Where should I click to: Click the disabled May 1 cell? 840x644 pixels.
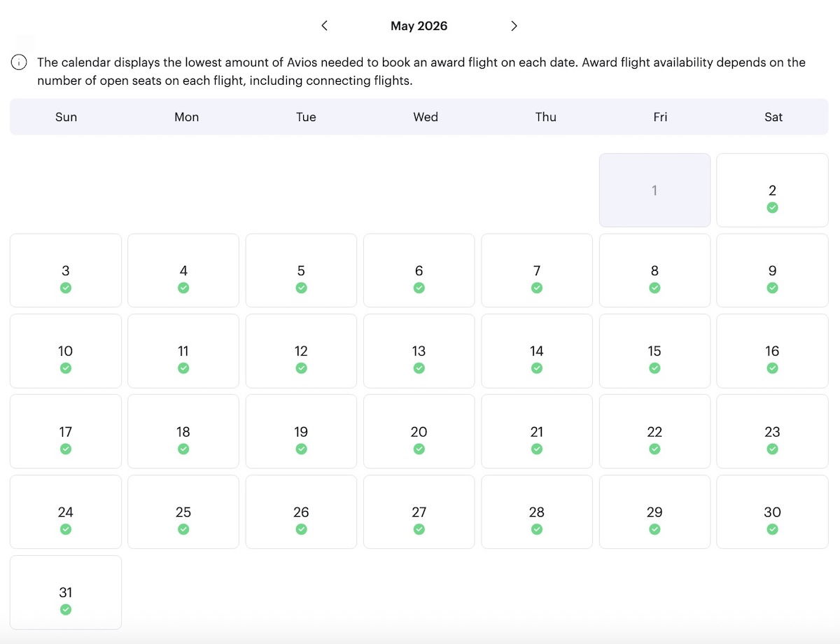coord(654,190)
